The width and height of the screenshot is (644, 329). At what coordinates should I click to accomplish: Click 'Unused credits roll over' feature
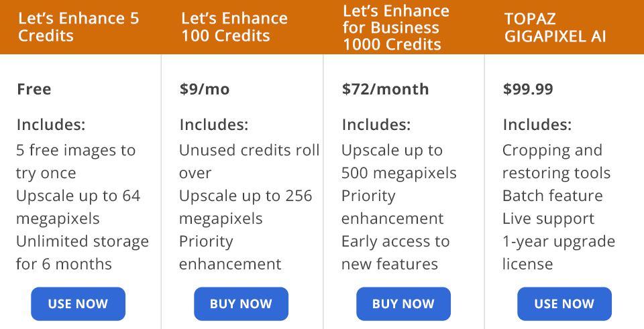(249, 161)
